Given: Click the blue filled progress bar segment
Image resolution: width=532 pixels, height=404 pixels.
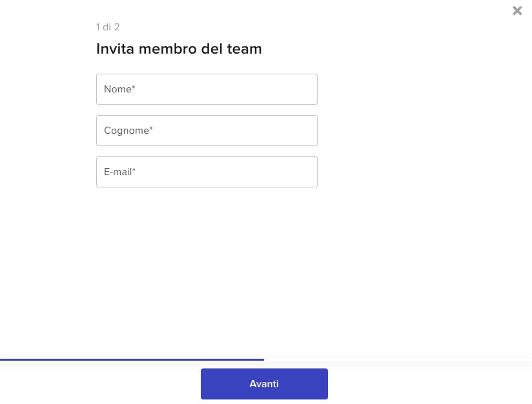Looking at the screenshot, I should click(132, 359).
